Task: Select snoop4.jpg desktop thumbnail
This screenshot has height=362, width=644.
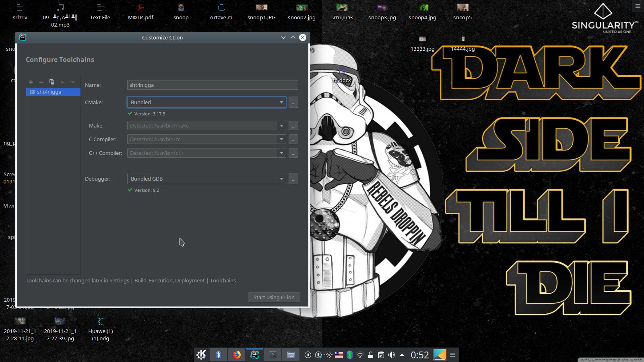Action: (x=422, y=12)
